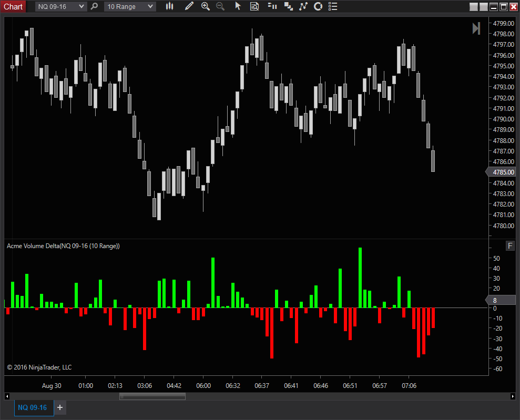This screenshot has height=420, width=520.
Task: Open chart properties via the list icon
Action: (x=332, y=6)
